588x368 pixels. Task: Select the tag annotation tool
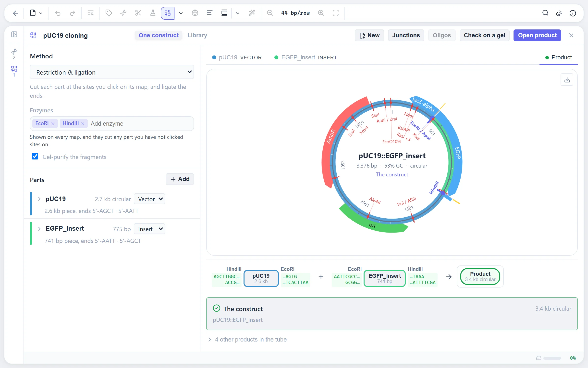click(x=109, y=13)
